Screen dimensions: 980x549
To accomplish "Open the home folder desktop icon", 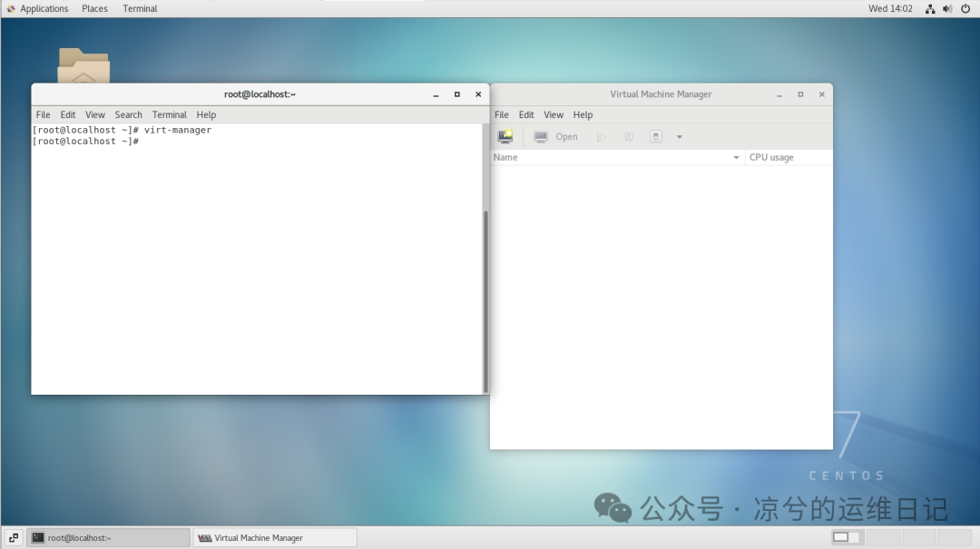I will (83, 65).
